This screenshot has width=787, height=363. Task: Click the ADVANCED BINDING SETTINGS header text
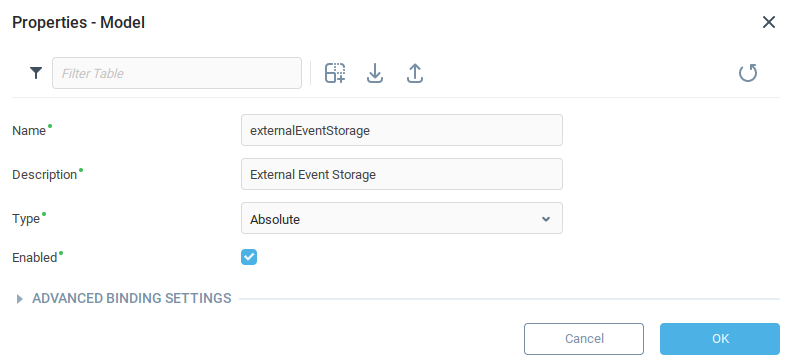pyautogui.click(x=132, y=298)
